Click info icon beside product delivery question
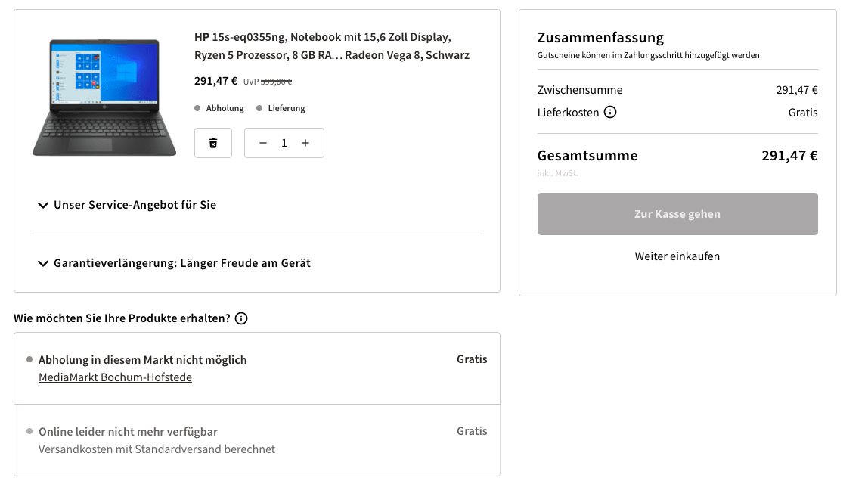Viewport: 868px width, 478px height. 241,318
